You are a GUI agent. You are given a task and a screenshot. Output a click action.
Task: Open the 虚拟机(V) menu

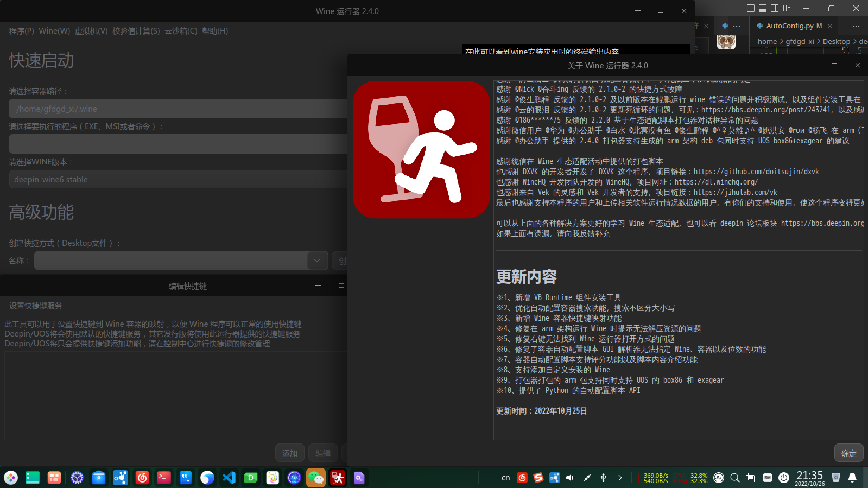91,31
